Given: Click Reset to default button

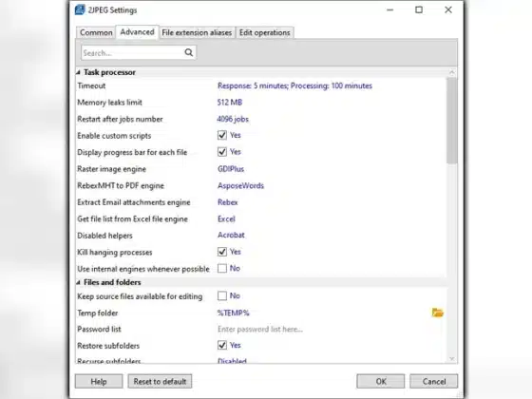Looking at the screenshot, I should (x=160, y=381).
